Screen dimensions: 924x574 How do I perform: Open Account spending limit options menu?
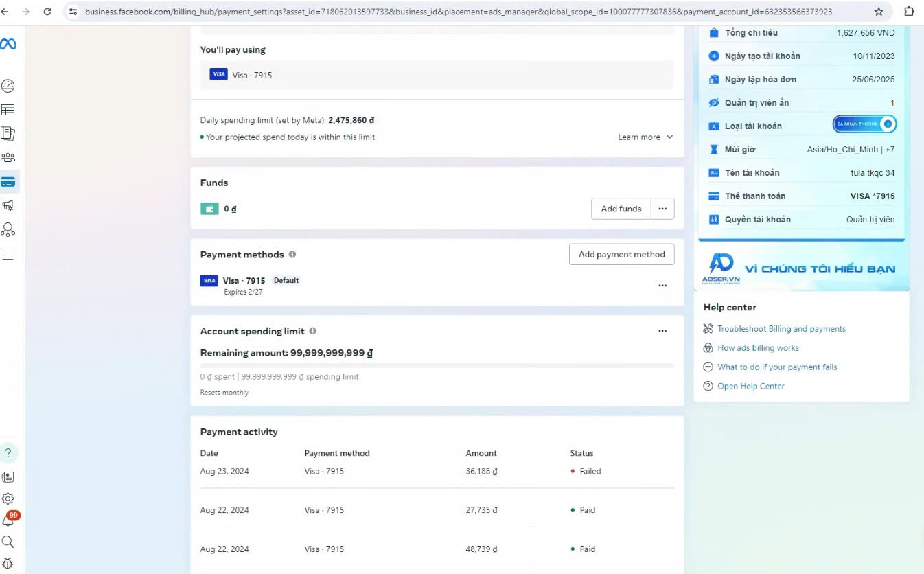point(662,331)
